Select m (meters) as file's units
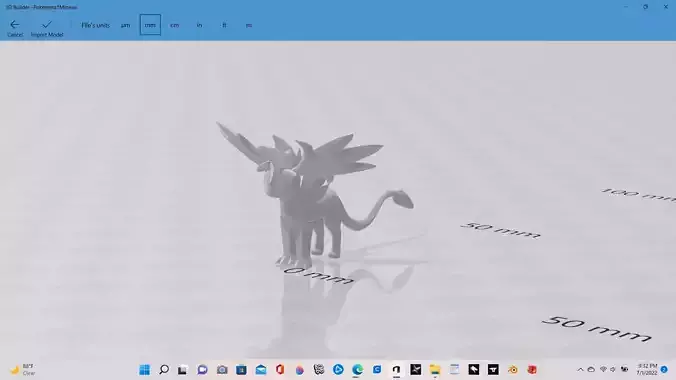Image resolution: width=676 pixels, height=380 pixels. click(249, 25)
